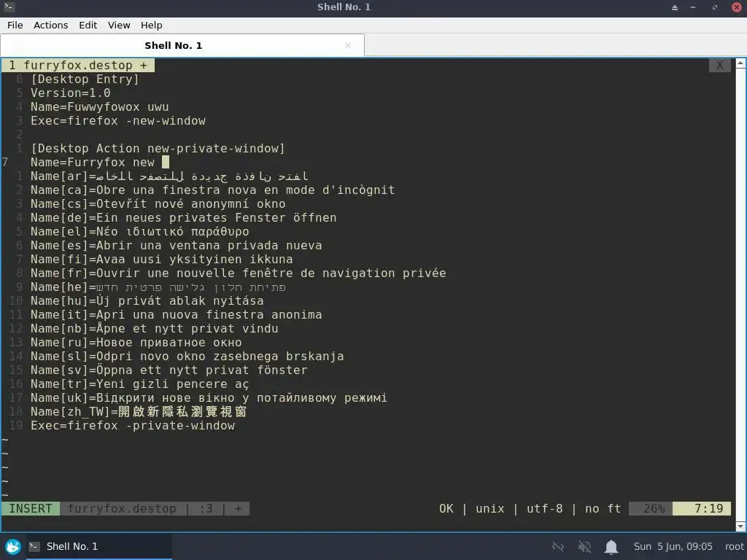
Task: Activate Shell No. 1 taskbar entry
Action: pyautogui.click(x=98, y=546)
